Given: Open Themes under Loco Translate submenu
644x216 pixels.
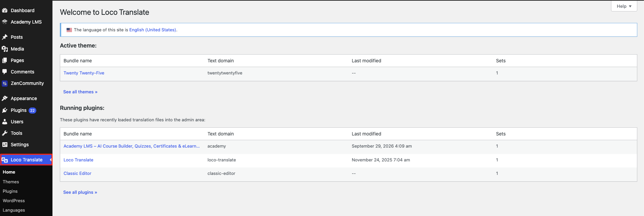Looking at the screenshot, I should tap(11, 182).
